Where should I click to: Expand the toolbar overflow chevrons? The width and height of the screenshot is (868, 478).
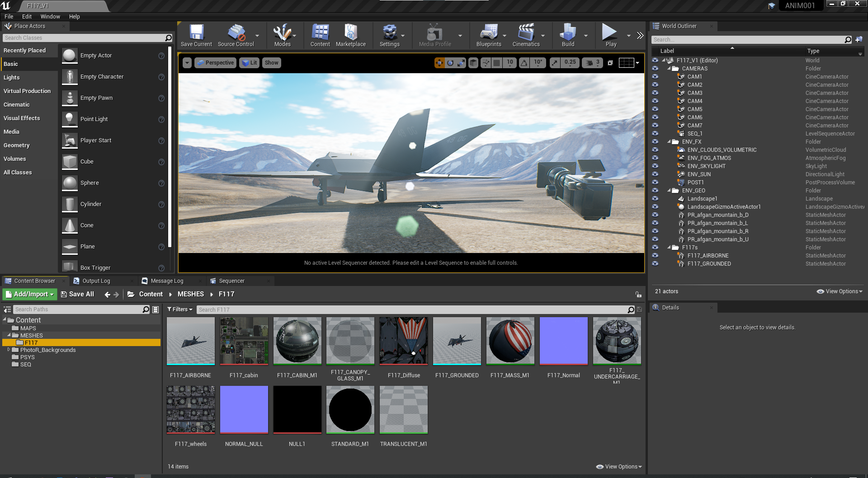coord(640,35)
